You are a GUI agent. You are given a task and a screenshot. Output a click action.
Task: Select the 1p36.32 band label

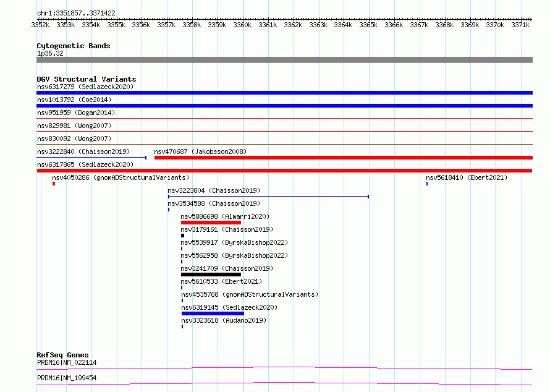click(50, 53)
